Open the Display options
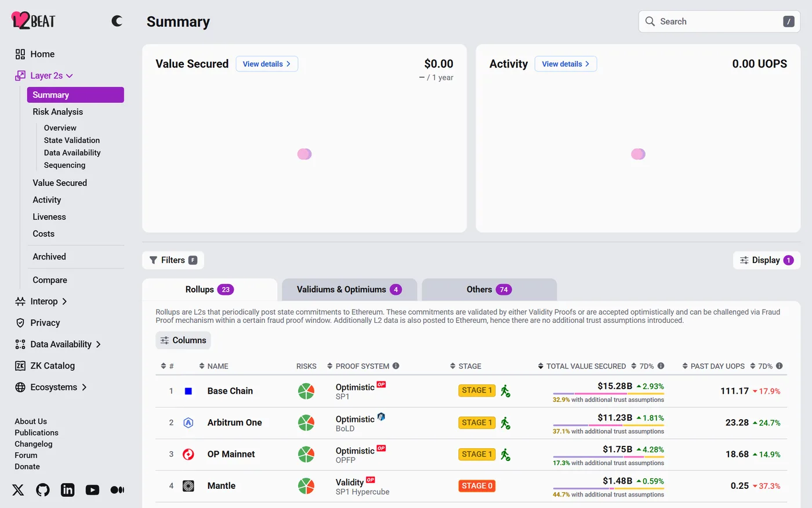 [x=767, y=260]
